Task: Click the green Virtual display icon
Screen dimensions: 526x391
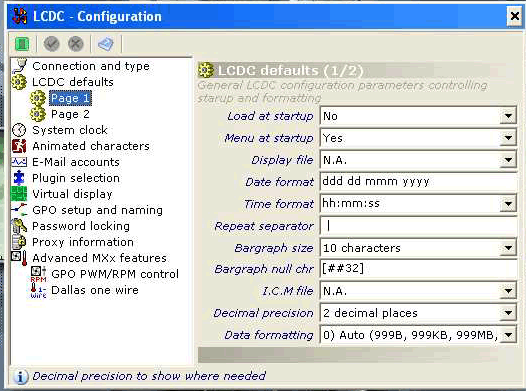Action: (19, 194)
